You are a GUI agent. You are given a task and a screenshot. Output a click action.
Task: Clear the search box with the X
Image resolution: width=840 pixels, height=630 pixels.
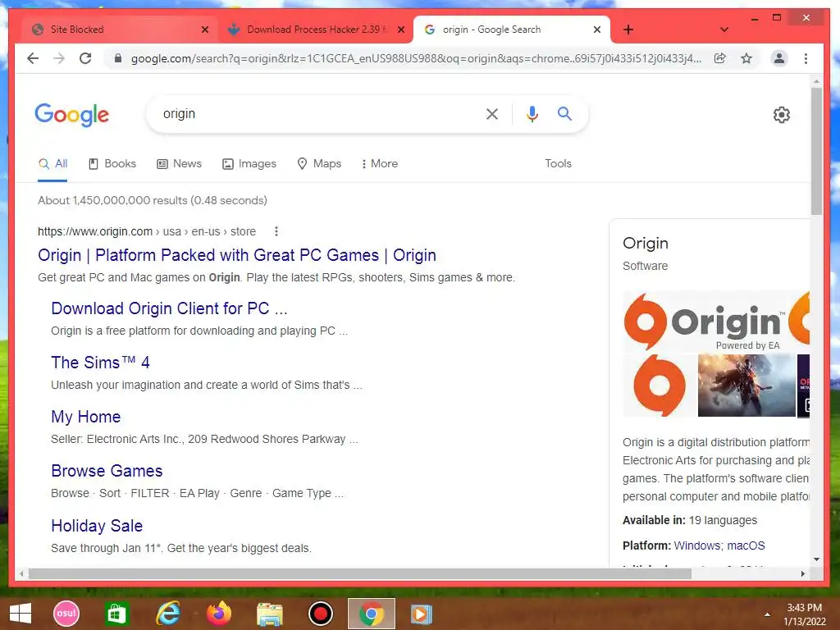(492, 114)
